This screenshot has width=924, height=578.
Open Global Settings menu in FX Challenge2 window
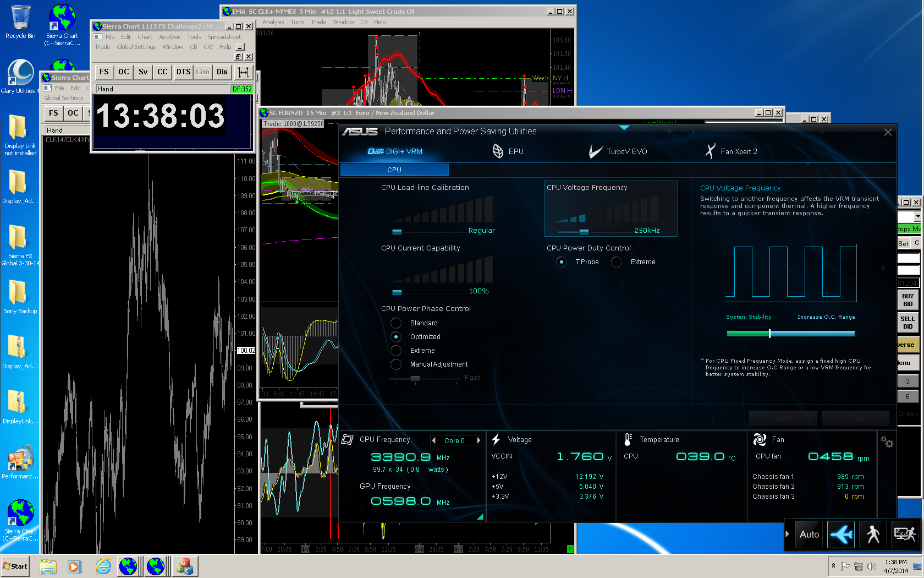[136, 47]
